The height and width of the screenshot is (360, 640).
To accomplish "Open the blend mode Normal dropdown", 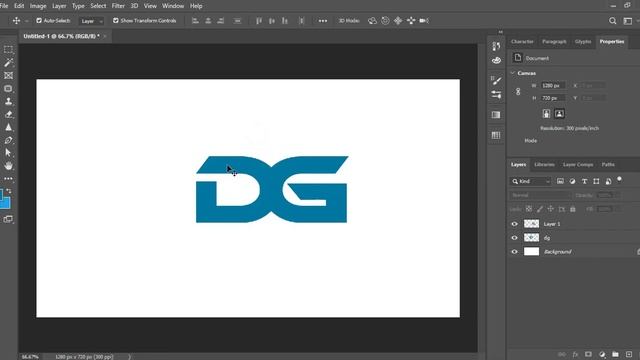I will click(x=540, y=196).
